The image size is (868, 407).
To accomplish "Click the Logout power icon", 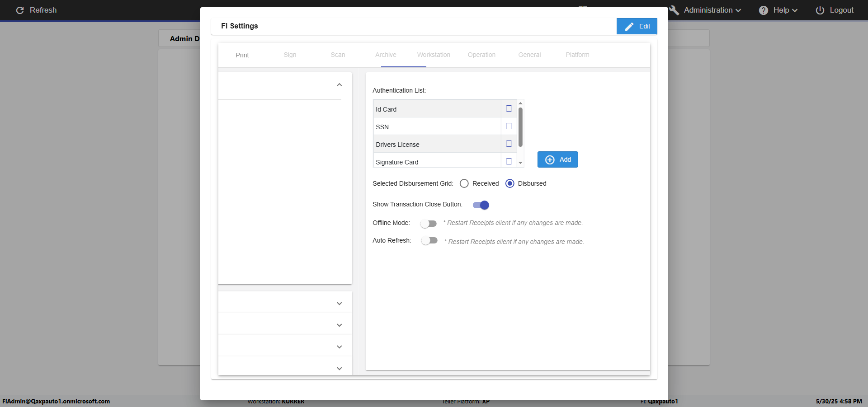I will point(820,10).
